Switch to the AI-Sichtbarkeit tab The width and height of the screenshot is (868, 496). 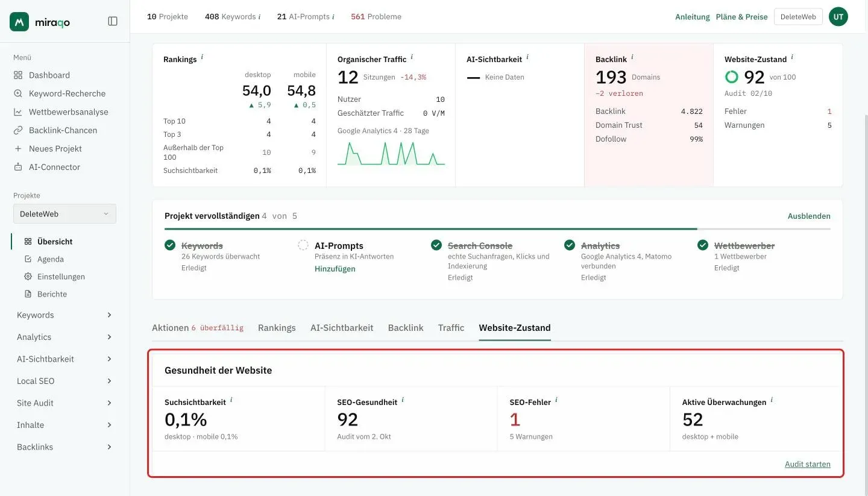pos(342,328)
